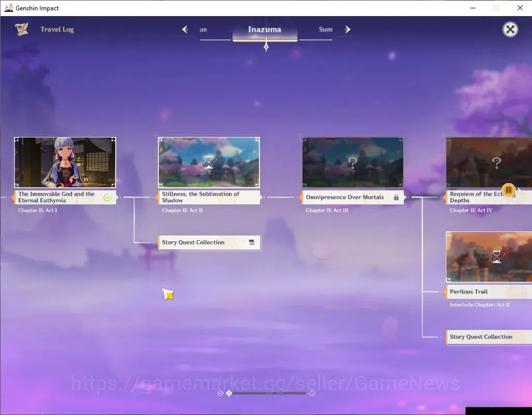Image resolution: width=532 pixels, height=415 pixels.
Task: Open the Perilous Trail thumbnail
Action: (x=489, y=257)
